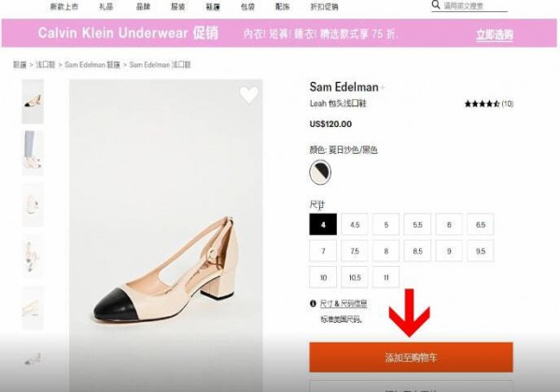Choose size 7
This screenshot has height=392, width=560.
pos(322,251)
